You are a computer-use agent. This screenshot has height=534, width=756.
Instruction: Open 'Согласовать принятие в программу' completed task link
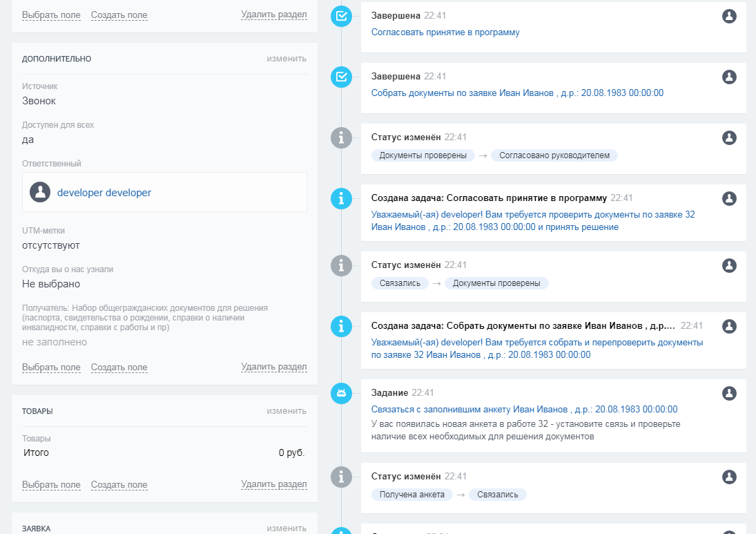point(445,32)
